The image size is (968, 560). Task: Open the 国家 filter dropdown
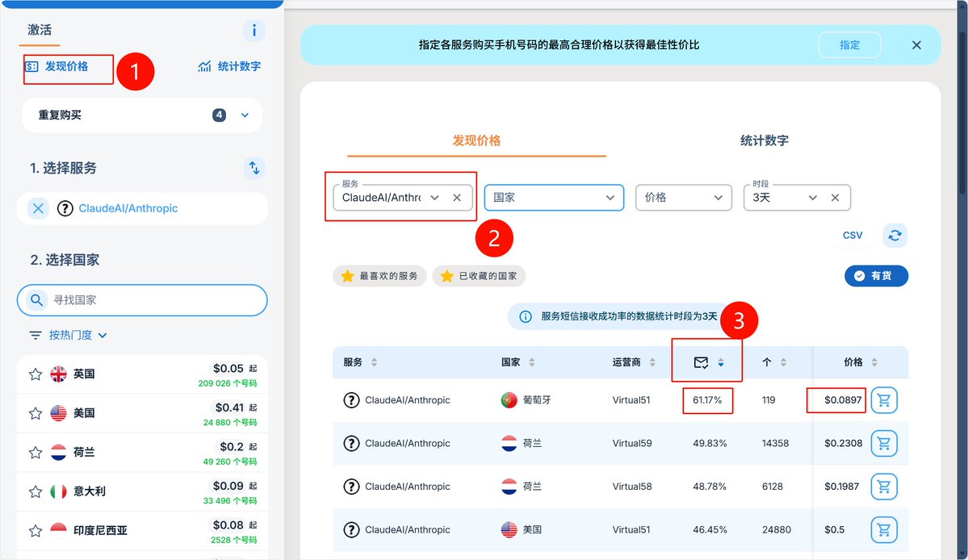(x=554, y=198)
